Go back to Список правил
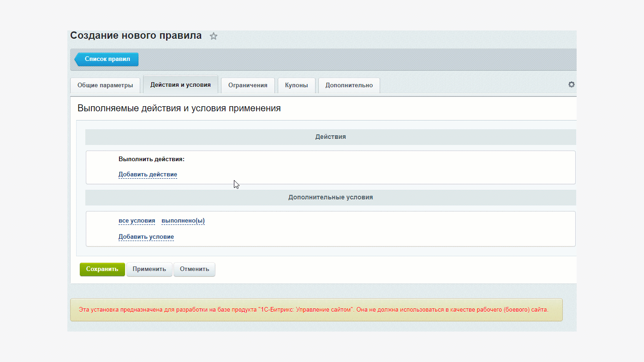 coord(107,59)
